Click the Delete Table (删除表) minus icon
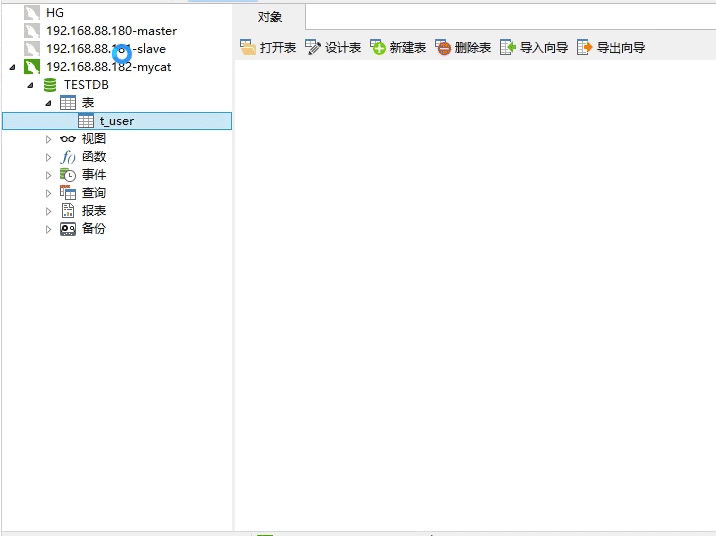Image resolution: width=716 pixels, height=536 pixels. 442,47
